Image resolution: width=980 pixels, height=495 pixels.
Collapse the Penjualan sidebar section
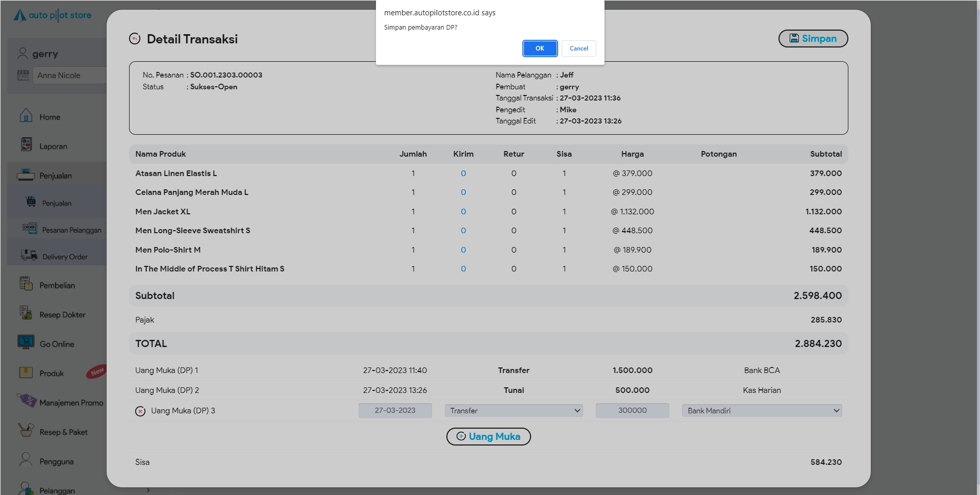(56, 176)
